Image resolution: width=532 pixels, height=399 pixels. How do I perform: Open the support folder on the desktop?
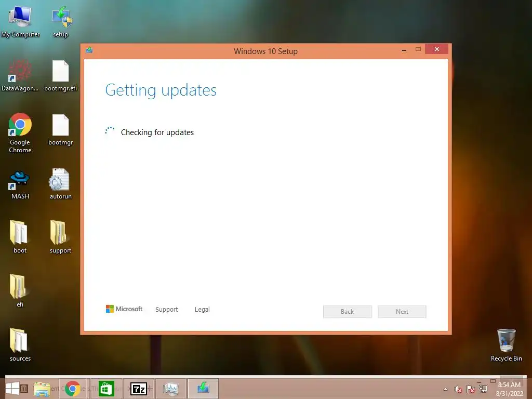[61, 237]
